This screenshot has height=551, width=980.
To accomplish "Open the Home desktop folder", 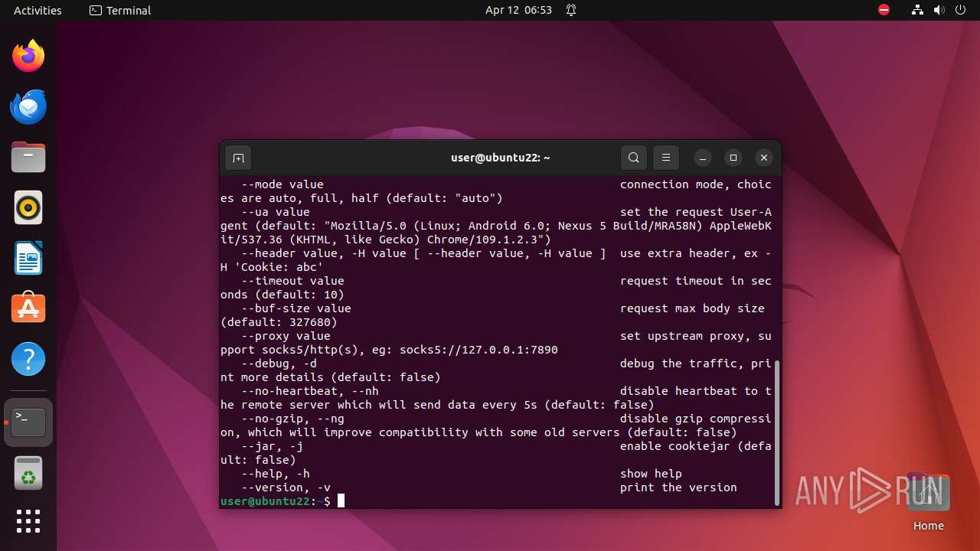I will 928,503.
